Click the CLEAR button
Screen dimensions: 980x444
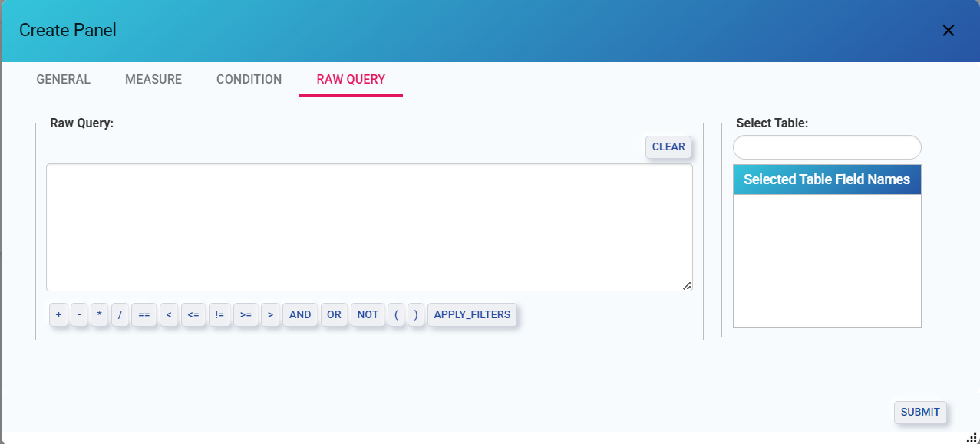tap(668, 147)
